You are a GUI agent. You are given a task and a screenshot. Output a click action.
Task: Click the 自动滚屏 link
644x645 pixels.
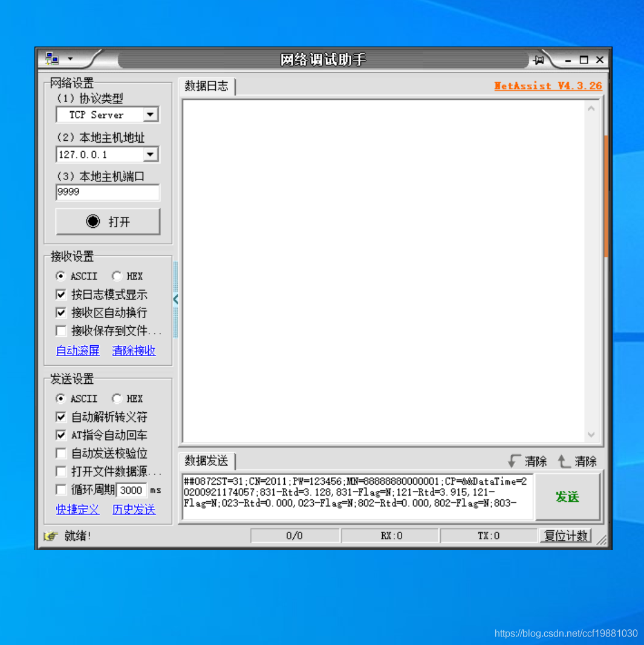[78, 351]
